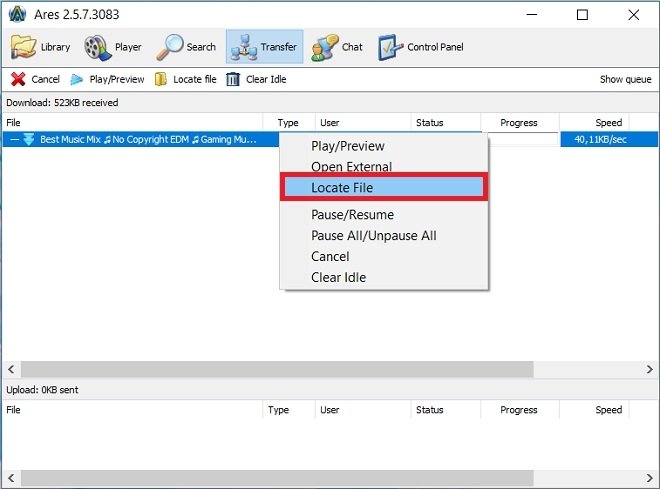The height and width of the screenshot is (489, 660).
Task: Sort uploads by Status column header
Action: (446, 409)
